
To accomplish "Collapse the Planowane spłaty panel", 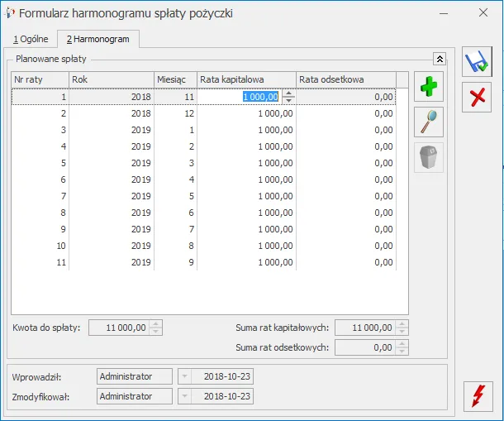I will 440,59.
